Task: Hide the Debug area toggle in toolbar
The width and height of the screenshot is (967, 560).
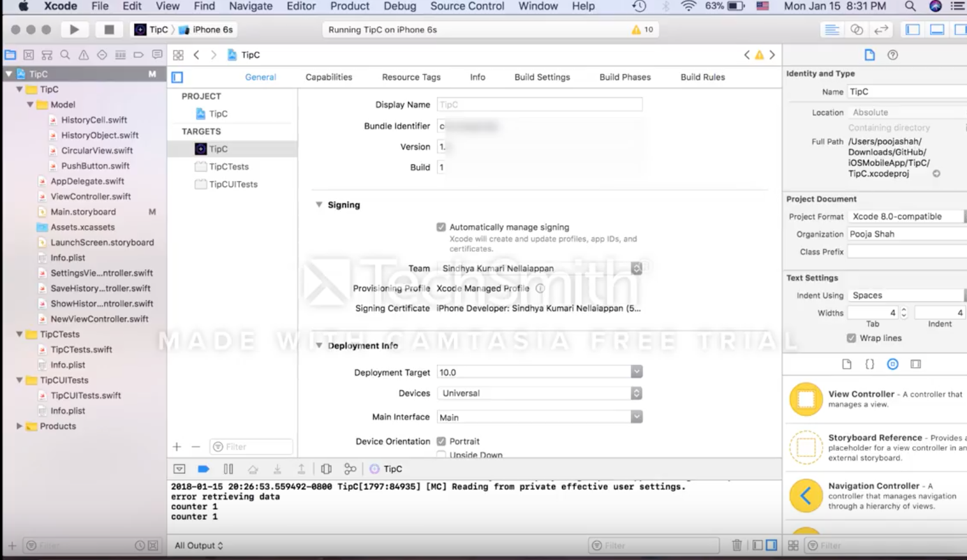Action: pyautogui.click(x=937, y=29)
